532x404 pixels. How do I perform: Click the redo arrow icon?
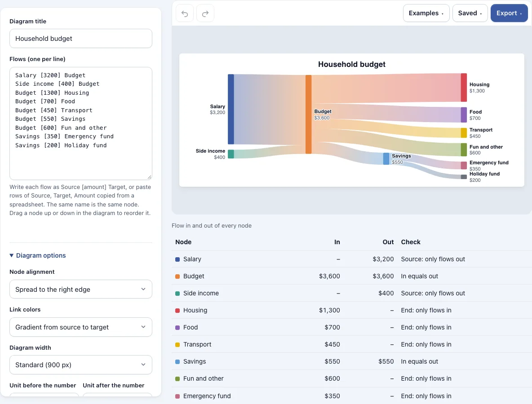pyautogui.click(x=205, y=13)
